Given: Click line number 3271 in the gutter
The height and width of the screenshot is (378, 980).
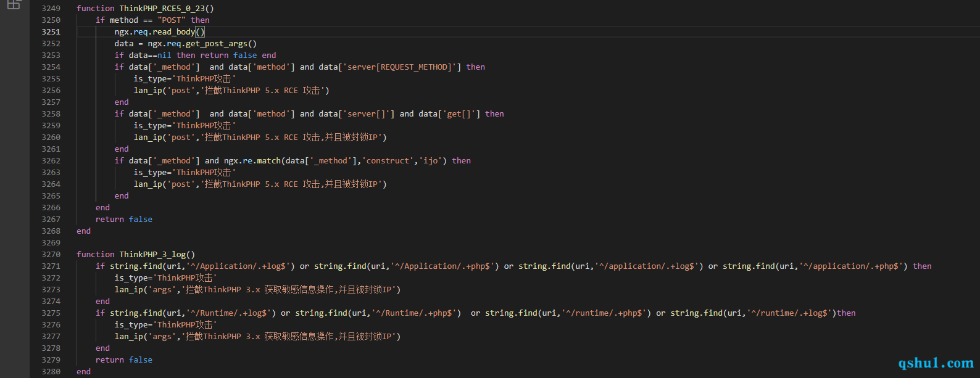Looking at the screenshot, I should [x=51, y=266].
